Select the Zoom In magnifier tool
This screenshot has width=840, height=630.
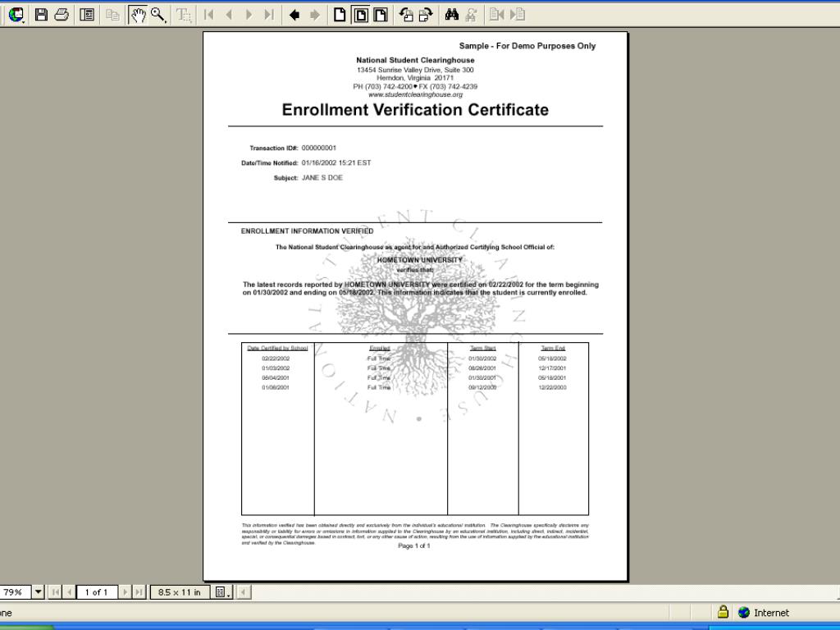point(158,15)
